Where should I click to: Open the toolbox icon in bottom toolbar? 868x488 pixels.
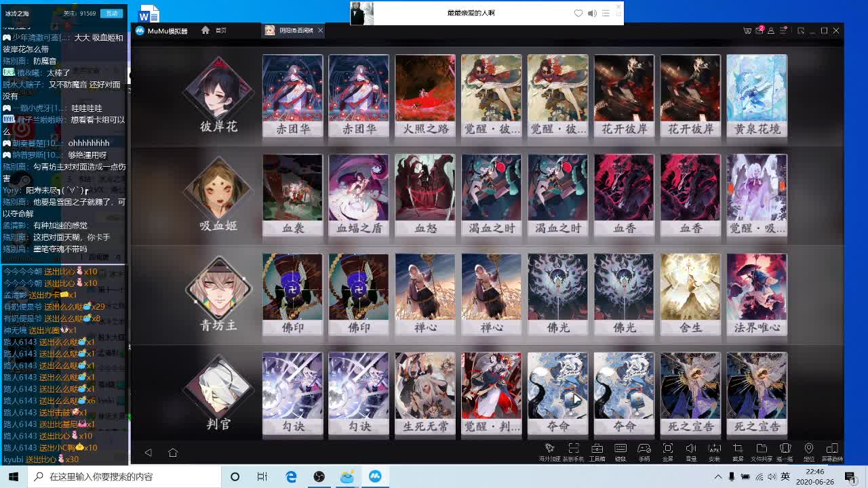point(597,451)
